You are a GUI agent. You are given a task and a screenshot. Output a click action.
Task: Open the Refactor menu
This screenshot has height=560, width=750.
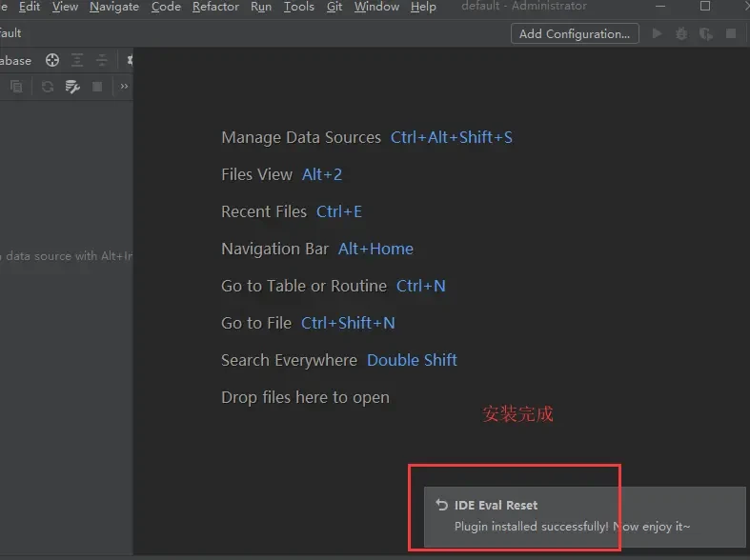215,7
